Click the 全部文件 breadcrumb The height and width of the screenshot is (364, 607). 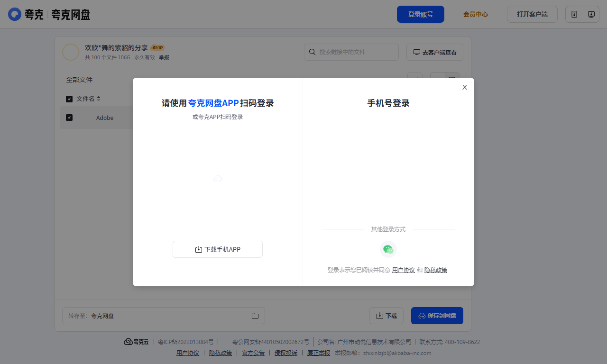tap(79, 80)
